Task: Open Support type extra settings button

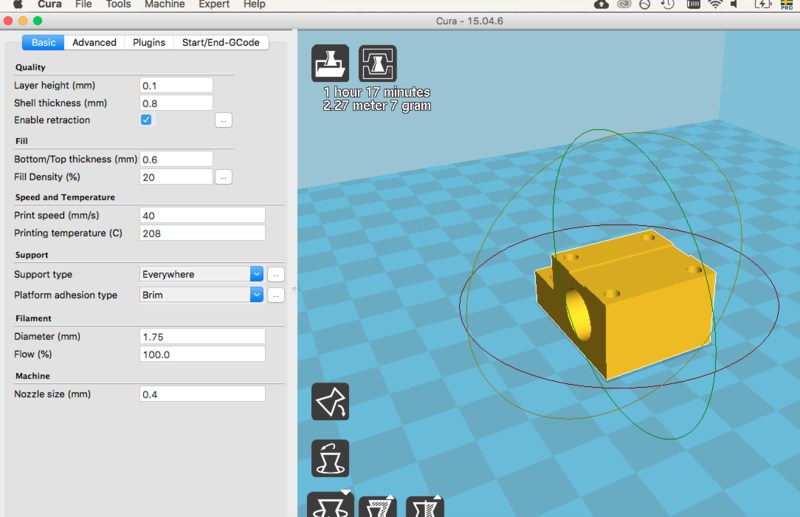Action: [x=276, y=275]
